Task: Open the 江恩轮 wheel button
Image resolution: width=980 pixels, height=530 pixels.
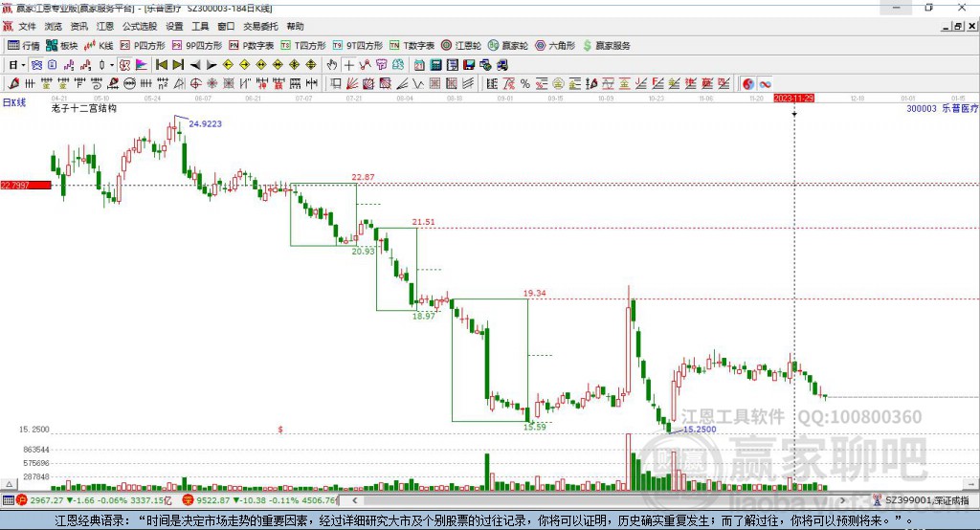Action: point(461,46)
